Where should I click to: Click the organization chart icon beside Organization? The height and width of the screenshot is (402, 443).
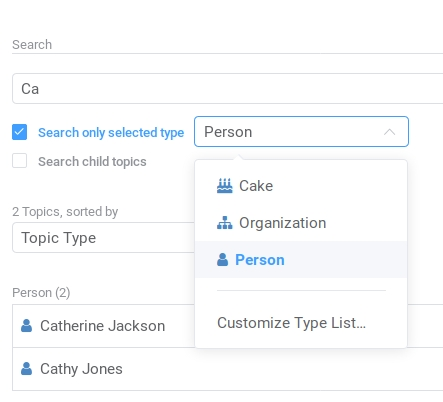pyautogui.click(x=224, y=223)
